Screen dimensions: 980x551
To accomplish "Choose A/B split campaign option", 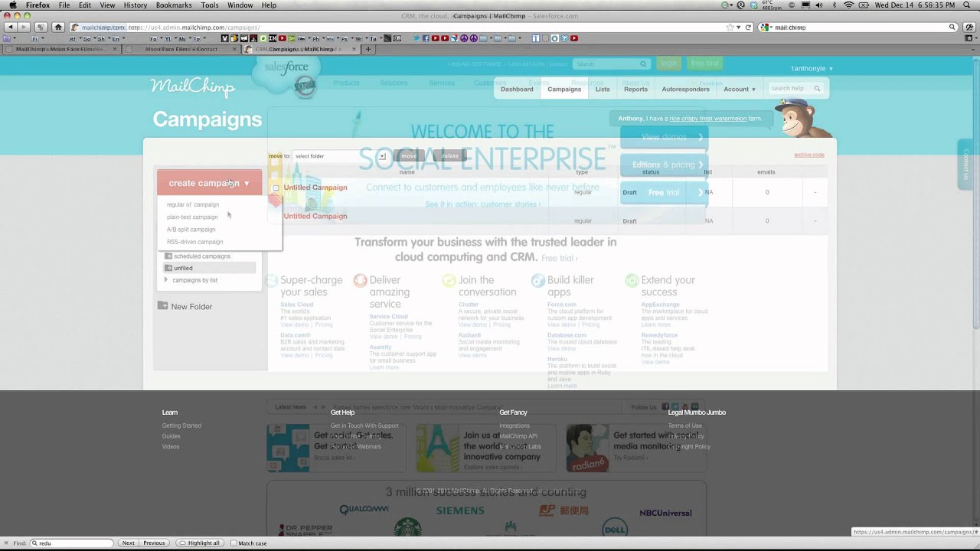I will [x=191, y=230].
